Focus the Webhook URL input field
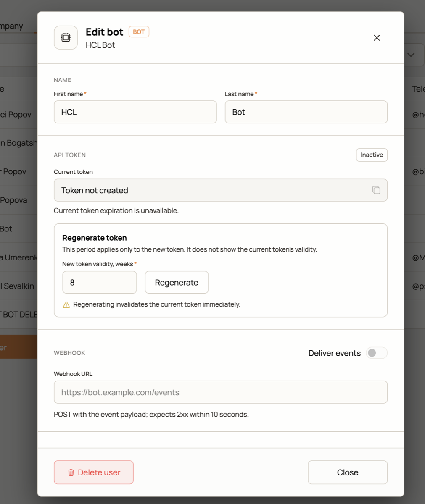 pos(221,392)
